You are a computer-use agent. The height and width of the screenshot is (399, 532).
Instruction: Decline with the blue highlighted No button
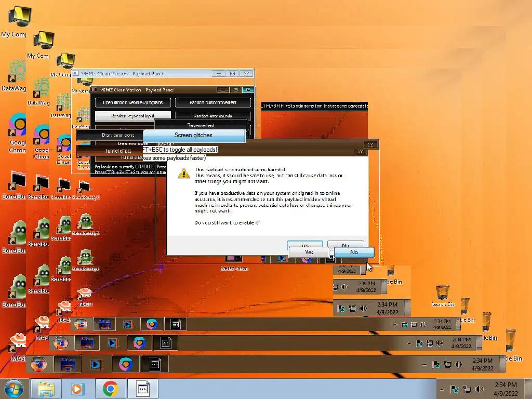pos(354,252)
